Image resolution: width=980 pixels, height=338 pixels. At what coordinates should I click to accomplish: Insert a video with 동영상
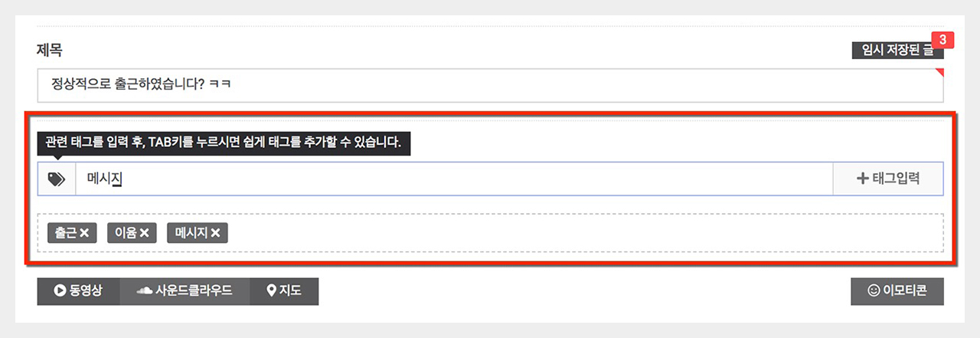[x=79, y=291]
